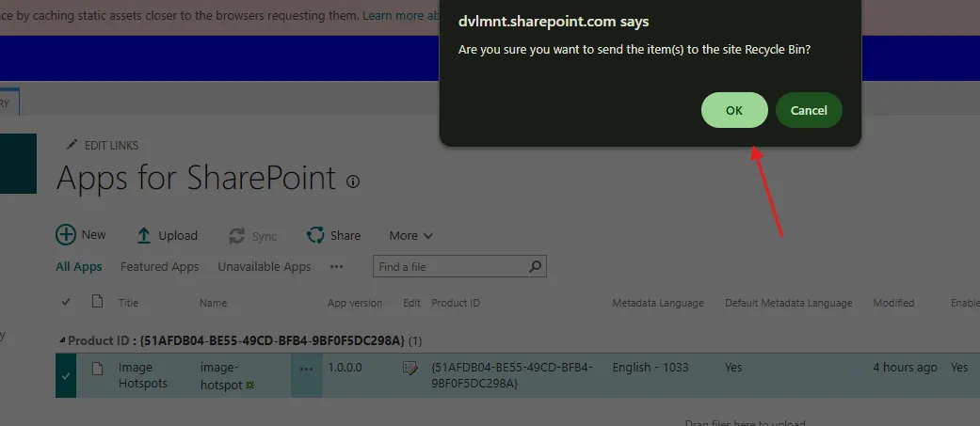
Task: Collapse the Product ID group triangle
Action: (61, 340)
